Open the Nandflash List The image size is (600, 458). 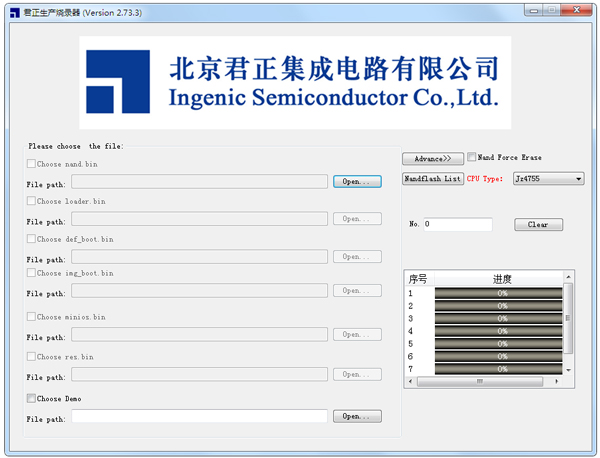pos(433,179)
